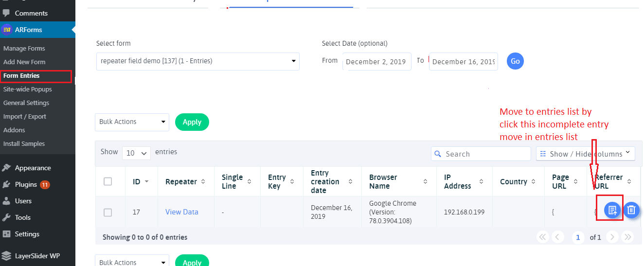Viewport: 644px width, 266px height.
Task: Click the delete entry trash icon
Action: click(631, 210)
